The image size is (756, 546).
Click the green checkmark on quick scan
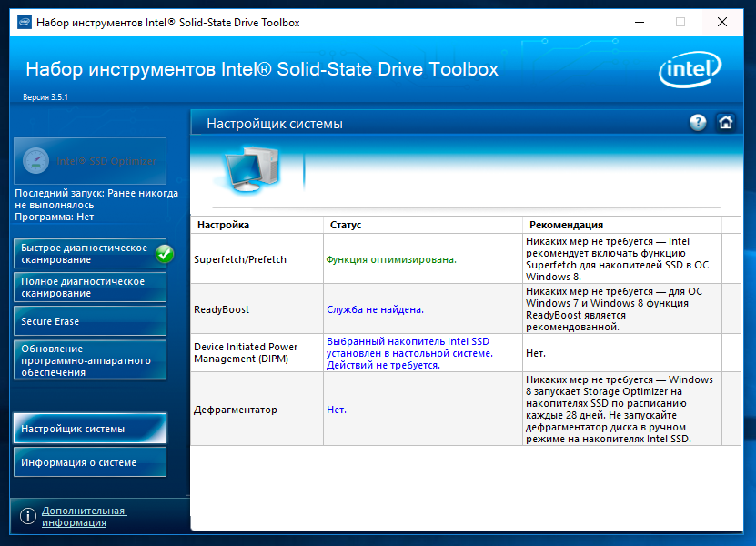(x=165, y=254)
